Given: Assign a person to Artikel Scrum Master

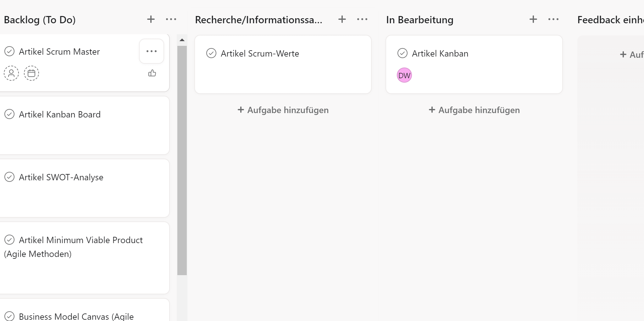Looking at the screenshot, I should (11, 73).
